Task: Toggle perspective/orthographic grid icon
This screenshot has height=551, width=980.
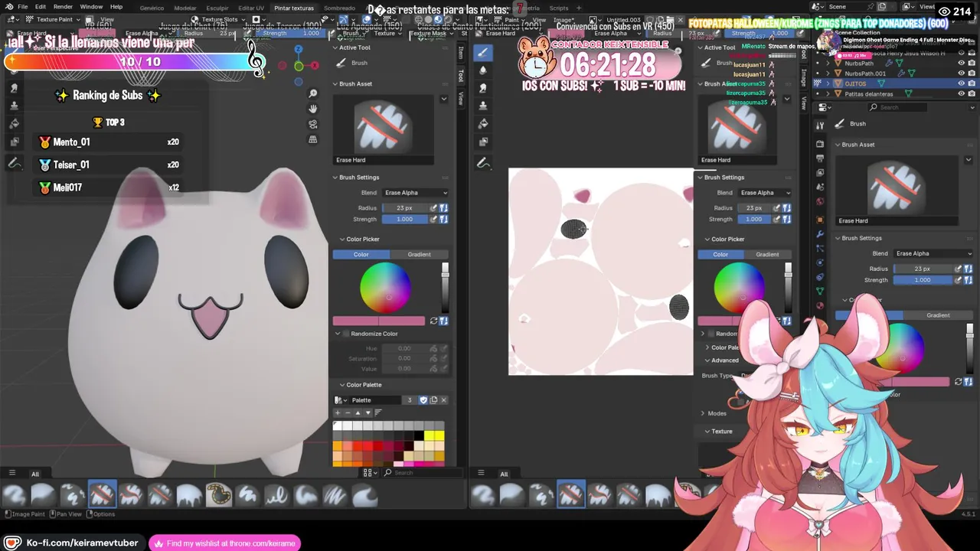Action: tap(313, 139)
